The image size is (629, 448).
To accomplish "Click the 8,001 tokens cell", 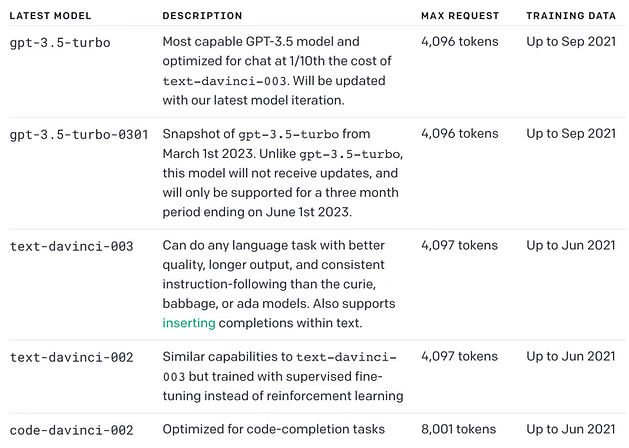I will [459, 429].
